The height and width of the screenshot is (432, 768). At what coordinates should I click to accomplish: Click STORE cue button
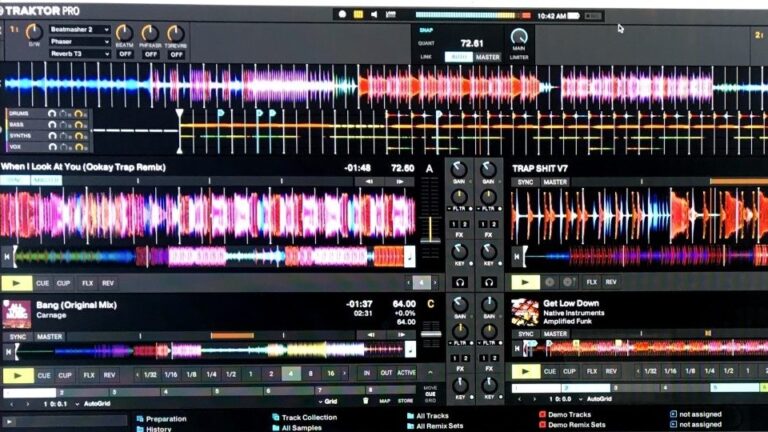(x=406, y=401)
